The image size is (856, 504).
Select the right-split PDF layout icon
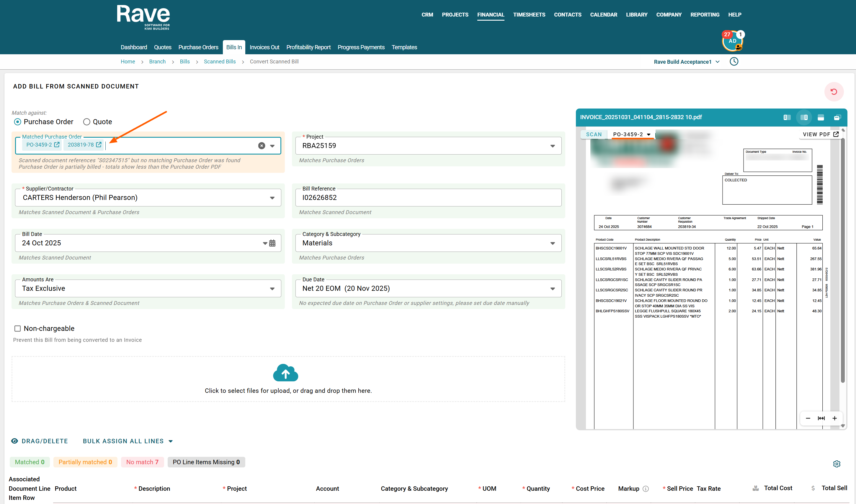(804, 117)
